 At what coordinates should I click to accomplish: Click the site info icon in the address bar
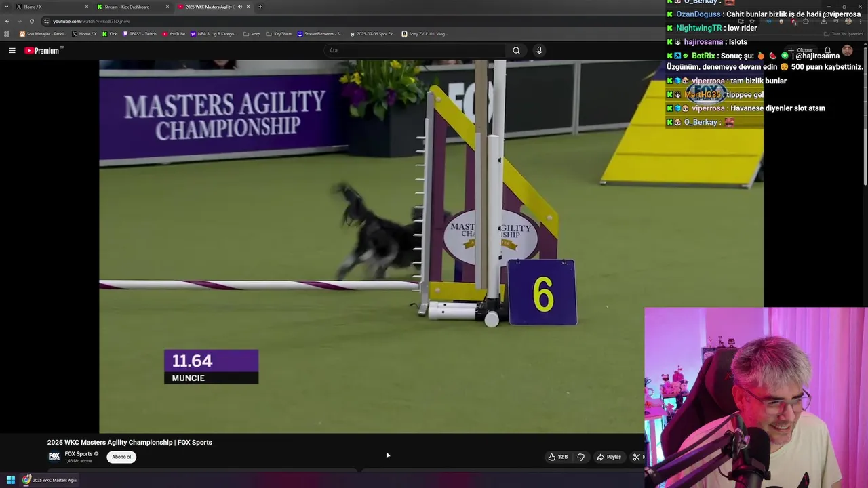click(x=47, y=21)
